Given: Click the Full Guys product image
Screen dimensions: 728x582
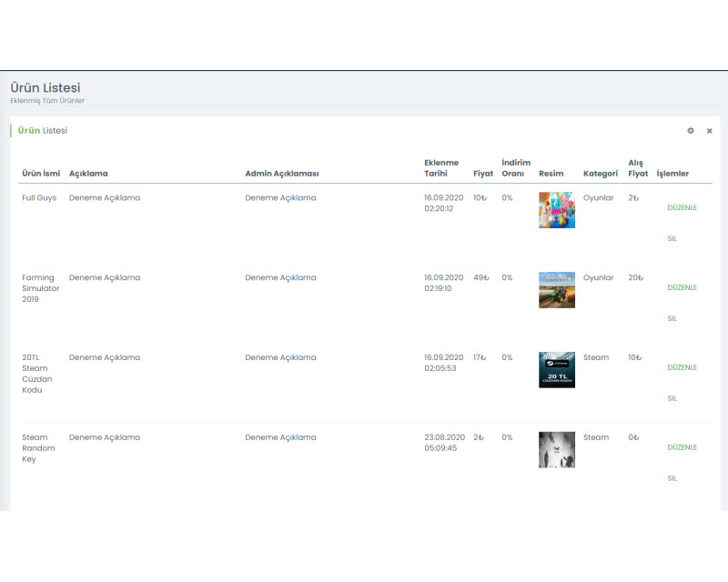Looking at the screenshot, I should tap(556, 210).
